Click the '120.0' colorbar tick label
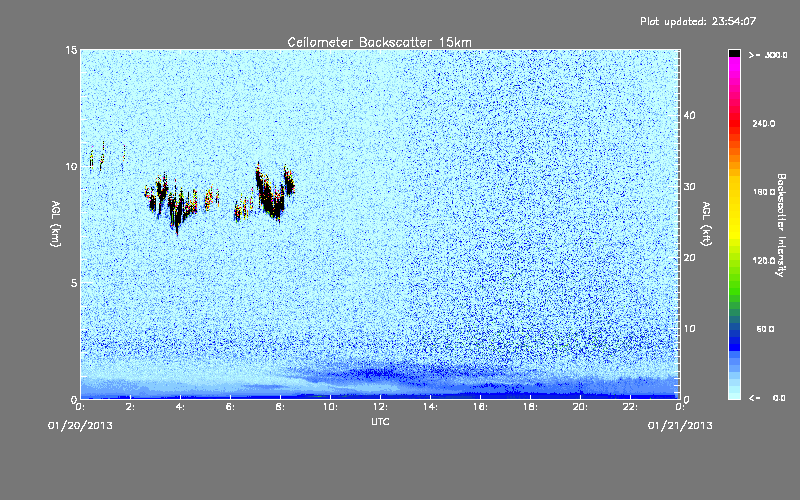Screen dimensions: 800x500 [764, 261]
